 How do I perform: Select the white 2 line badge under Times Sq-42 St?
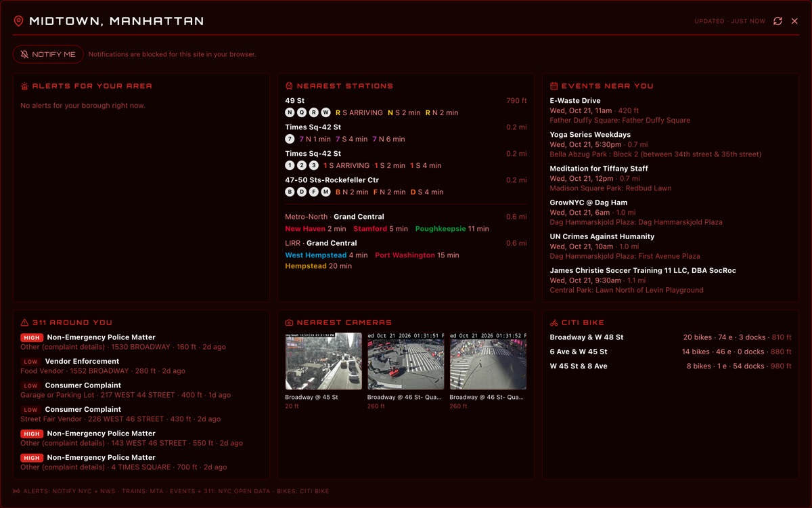point(302,165)
